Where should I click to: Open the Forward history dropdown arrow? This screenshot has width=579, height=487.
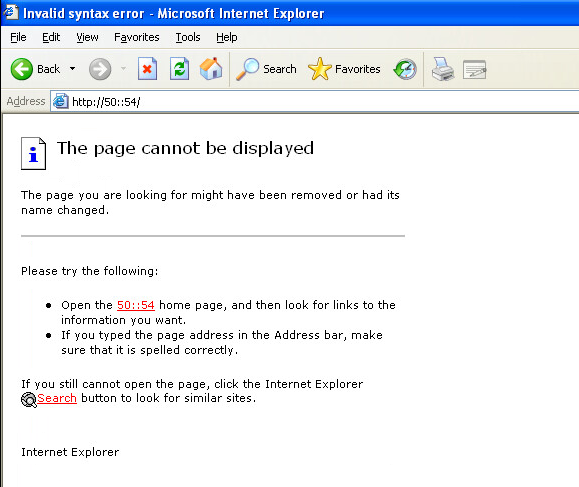(x=123, y=69)
